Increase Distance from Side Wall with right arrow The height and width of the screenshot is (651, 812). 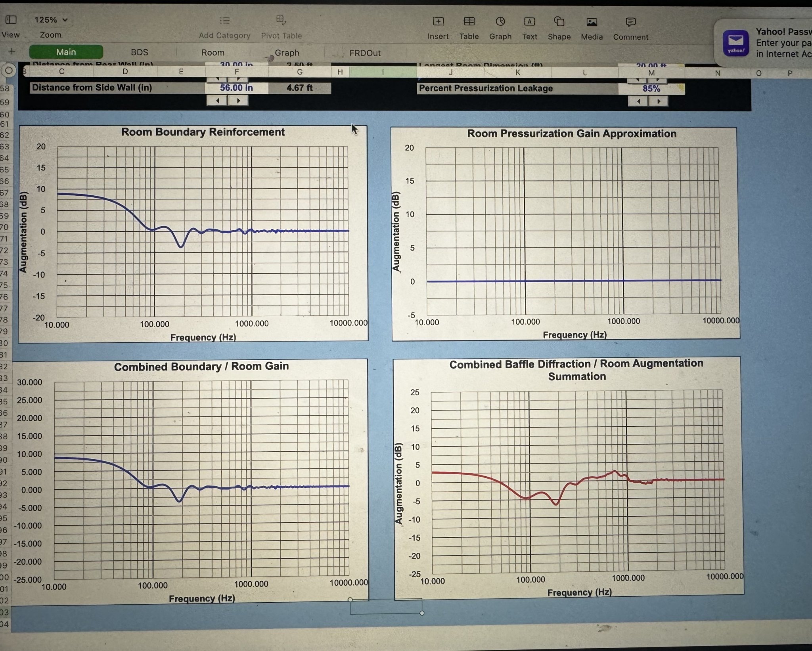[x=238, y=101]
